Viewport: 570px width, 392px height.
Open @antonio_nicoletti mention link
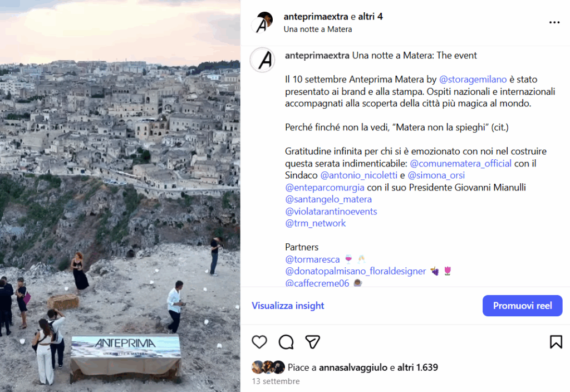(359, 175)
